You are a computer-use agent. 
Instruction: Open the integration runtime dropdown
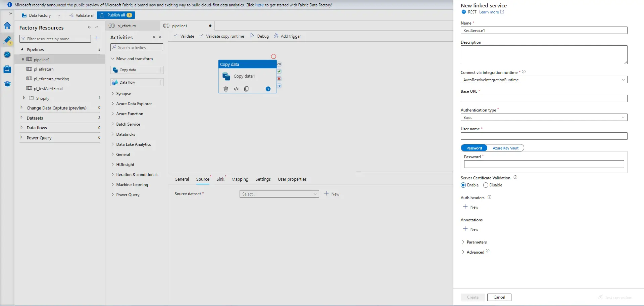pyautogui.click(x=544, y=80)
